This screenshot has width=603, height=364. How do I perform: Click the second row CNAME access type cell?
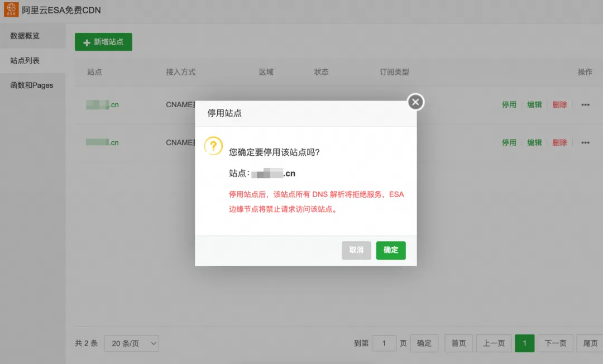pyautogui.click(x=180, y=142)
